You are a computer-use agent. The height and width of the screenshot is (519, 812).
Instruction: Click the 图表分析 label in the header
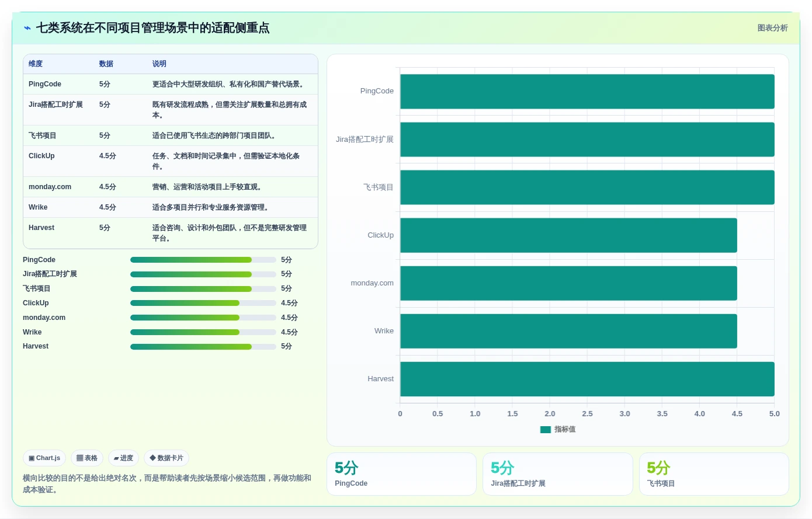[x=772, y=28]
